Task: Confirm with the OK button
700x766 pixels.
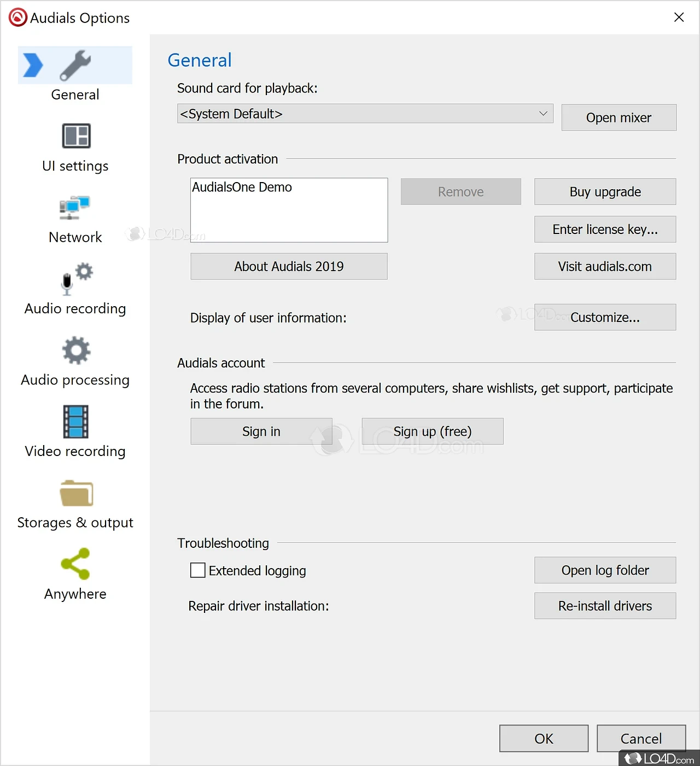Action: click(x=544, y=739)
